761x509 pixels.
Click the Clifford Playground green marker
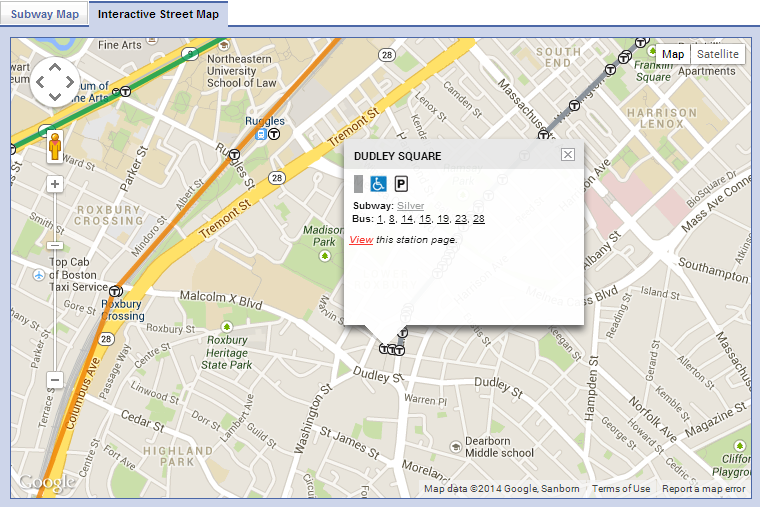pyautogui.click(x=740, y=445)
